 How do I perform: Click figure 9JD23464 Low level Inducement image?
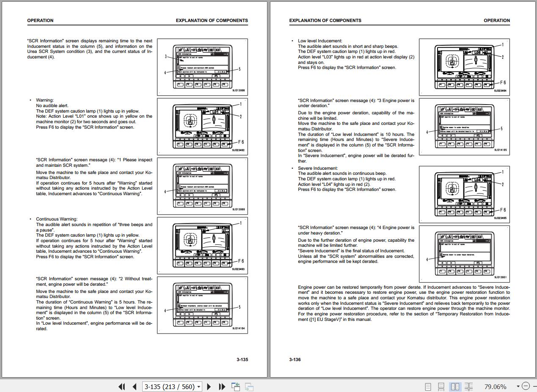pyautogui.click(x=464, y=66)
